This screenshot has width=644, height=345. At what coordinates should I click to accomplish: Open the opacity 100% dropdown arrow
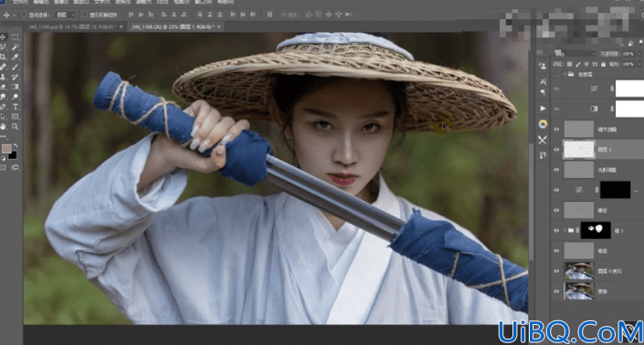pos(639,54)
